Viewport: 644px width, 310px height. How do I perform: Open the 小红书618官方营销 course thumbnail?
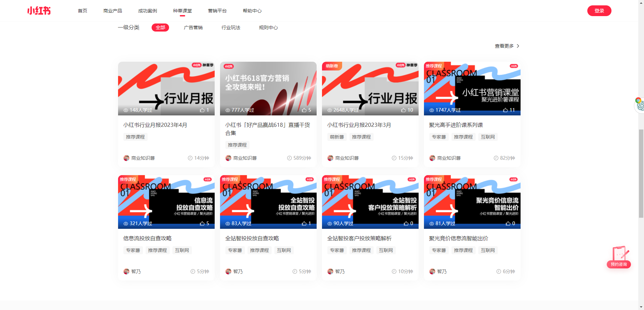click(x=268, y=89)
